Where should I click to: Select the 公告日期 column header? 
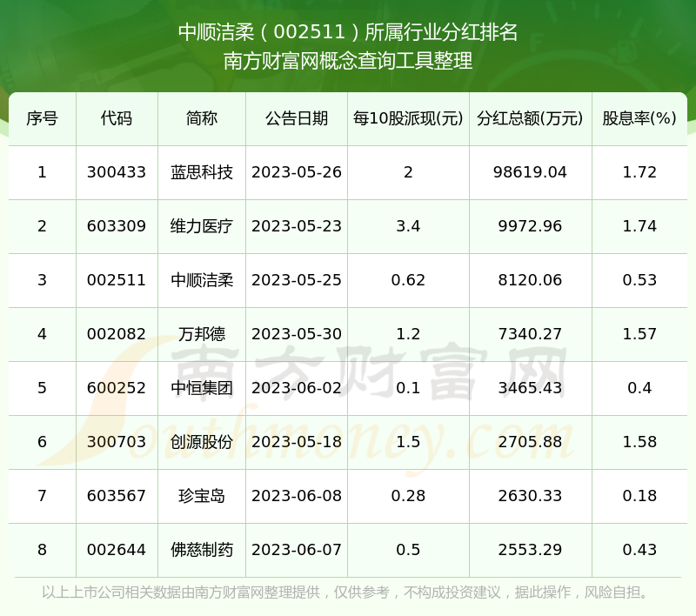coord(297,119)
